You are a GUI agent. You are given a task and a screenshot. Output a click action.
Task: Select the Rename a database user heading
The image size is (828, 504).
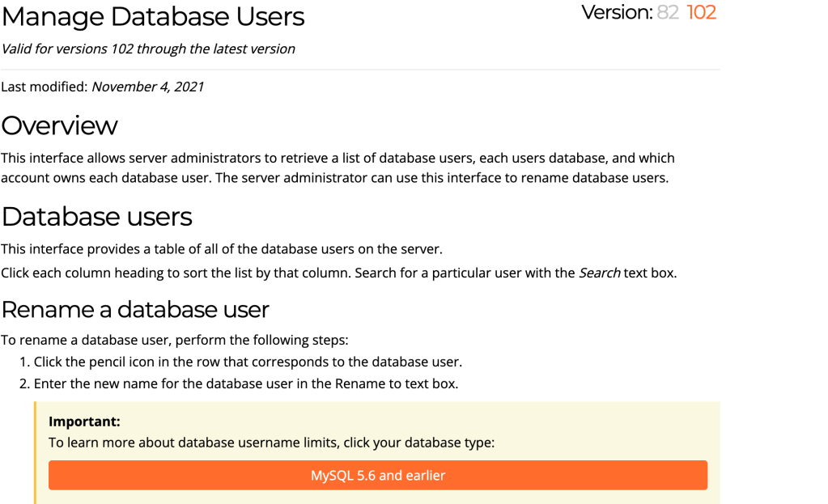click(135, 309)
